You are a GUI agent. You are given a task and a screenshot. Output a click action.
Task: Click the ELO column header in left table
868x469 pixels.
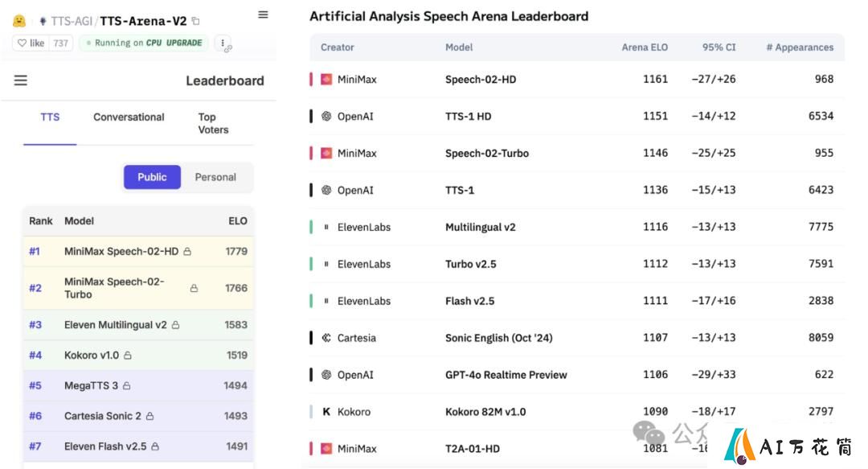click(x=237, y=220)
